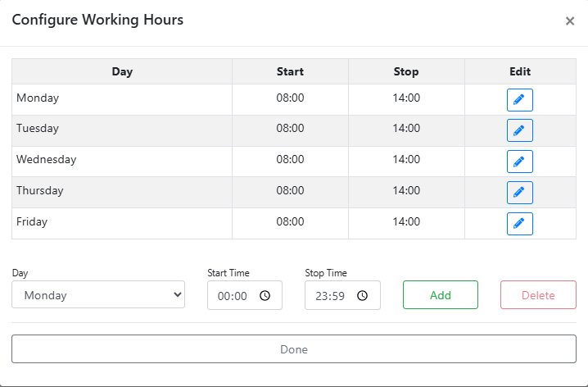
Task: Open the Day dropdown showing Monday
Action: [x=98, y=294]
